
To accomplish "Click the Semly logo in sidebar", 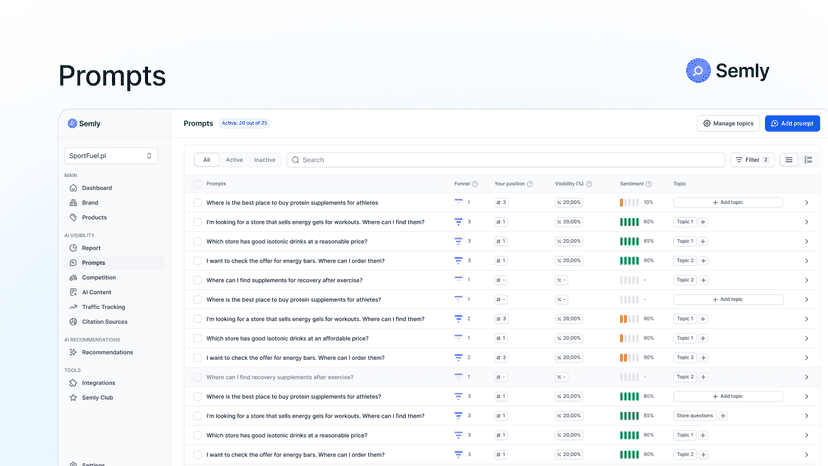I will 84,124.
